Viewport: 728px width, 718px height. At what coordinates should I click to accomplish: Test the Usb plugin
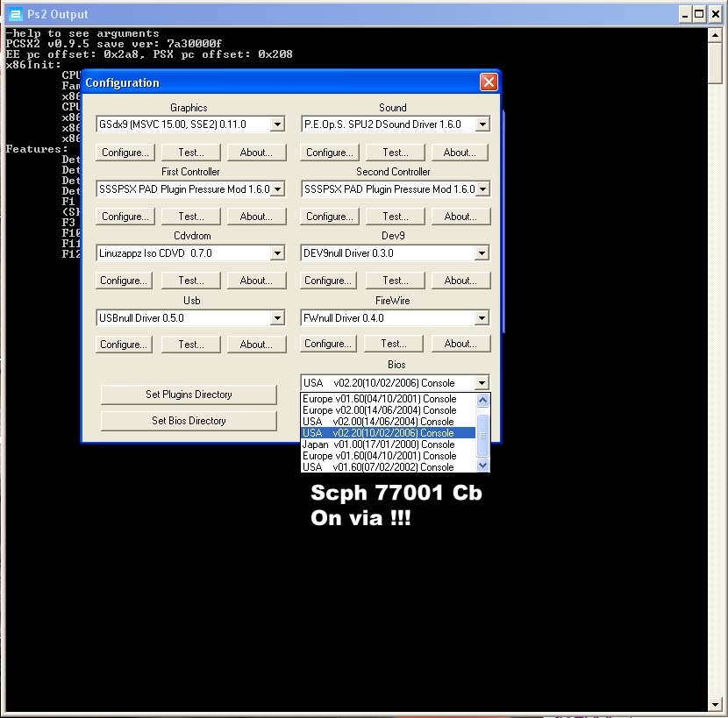(191, 345)
